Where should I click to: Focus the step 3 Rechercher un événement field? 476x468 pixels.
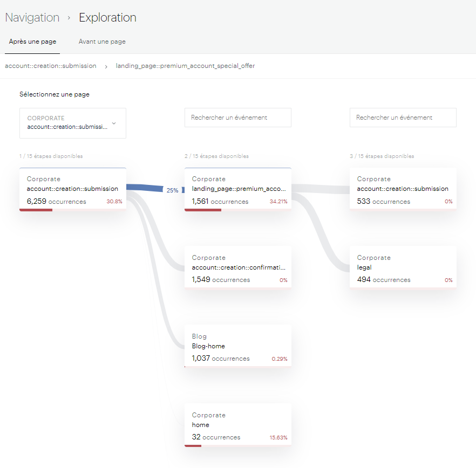403,118
